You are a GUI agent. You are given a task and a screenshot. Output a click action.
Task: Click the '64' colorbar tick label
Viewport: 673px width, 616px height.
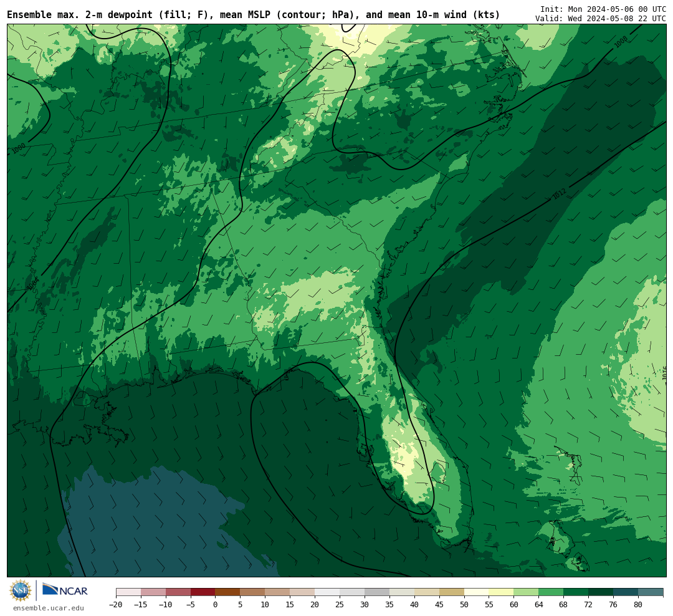pos(539,605)
